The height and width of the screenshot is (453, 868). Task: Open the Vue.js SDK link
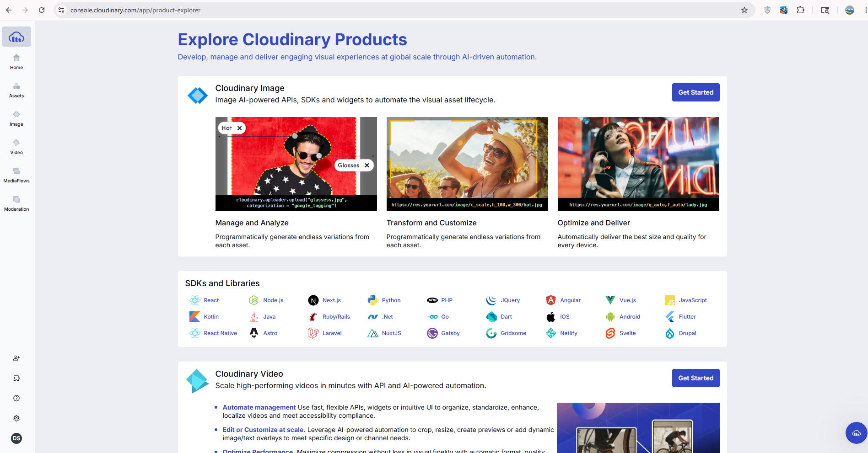[x=628, y=300]
